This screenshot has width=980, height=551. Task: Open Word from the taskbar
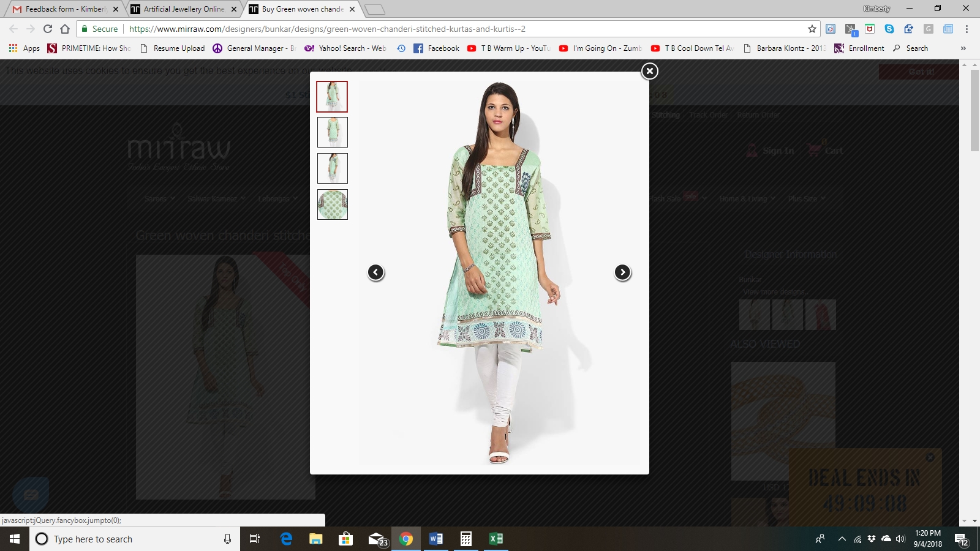pos(435,539)
